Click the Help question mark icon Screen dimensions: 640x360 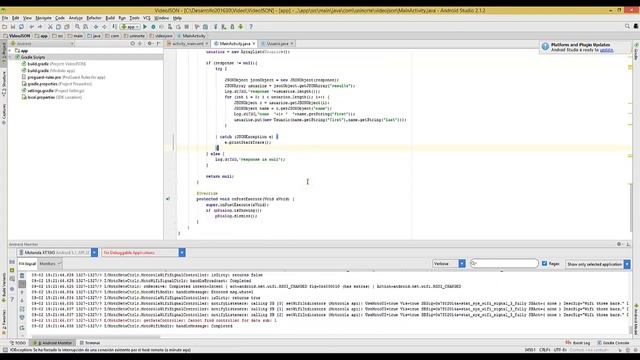(251, 27)
